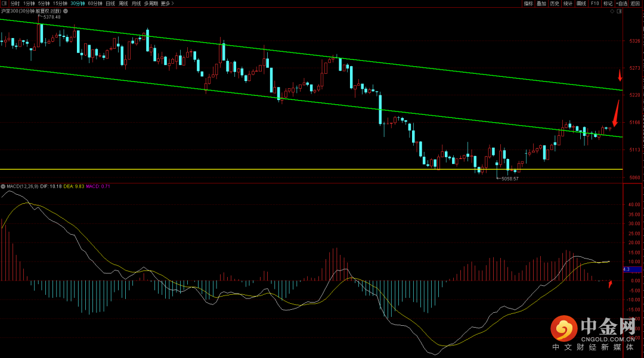644x358 pixels.
Task: Toggle the side panel icon at chart top right
Action: [x=620, y=11]
